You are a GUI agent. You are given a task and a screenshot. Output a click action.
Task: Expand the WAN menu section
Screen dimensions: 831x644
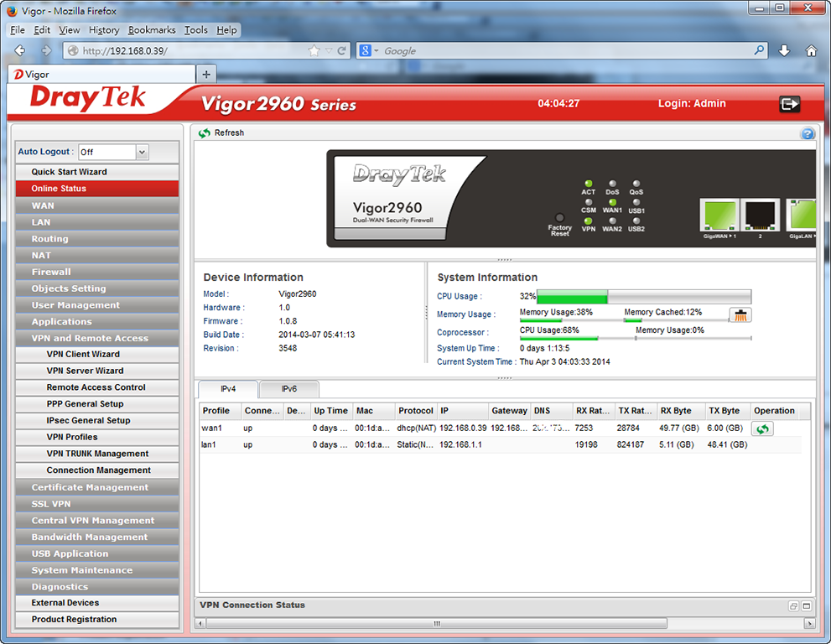[97, 205]
